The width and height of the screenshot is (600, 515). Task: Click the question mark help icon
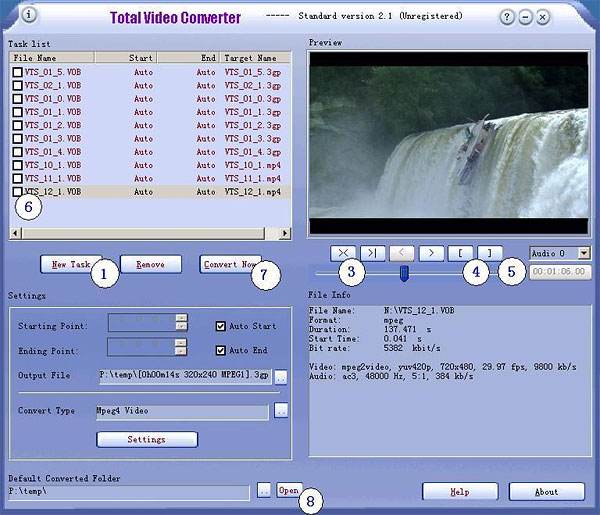click(x=509, y=17)
